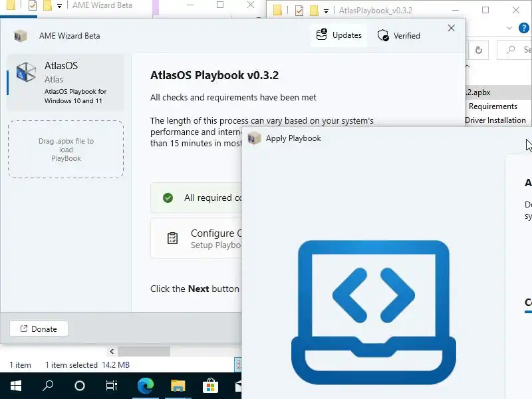Click the Donate link button

(x=39, y=329)
